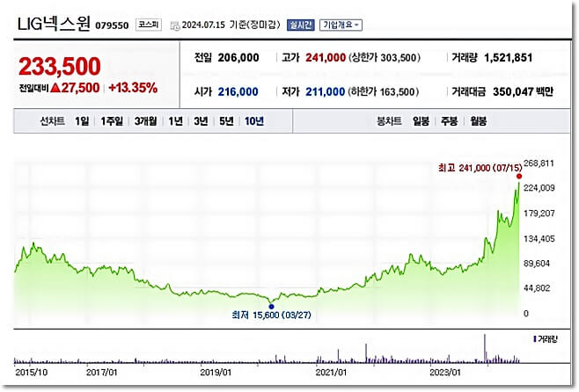Click the current price 233,500

[60, 67]
